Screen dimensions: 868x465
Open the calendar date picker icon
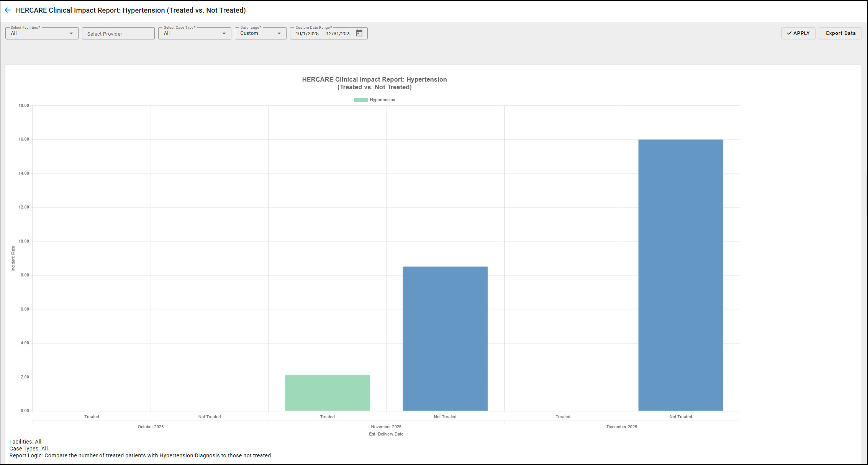[x=359, y=33]
